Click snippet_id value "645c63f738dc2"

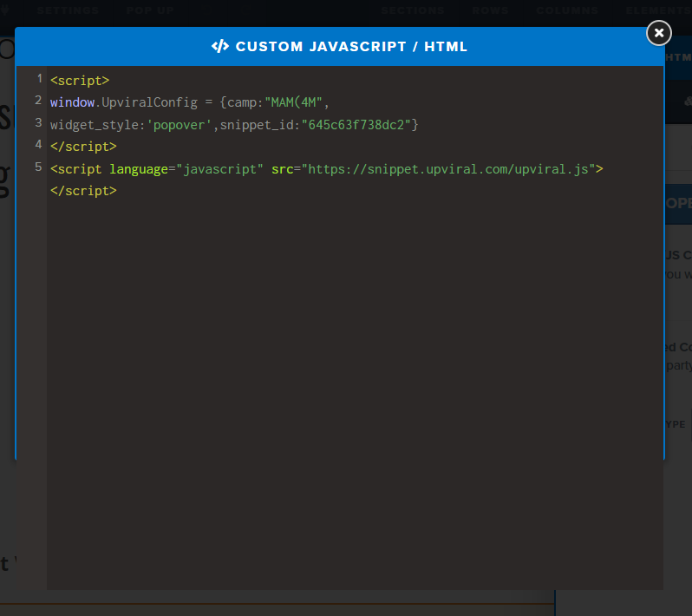(x=356, y=125)
